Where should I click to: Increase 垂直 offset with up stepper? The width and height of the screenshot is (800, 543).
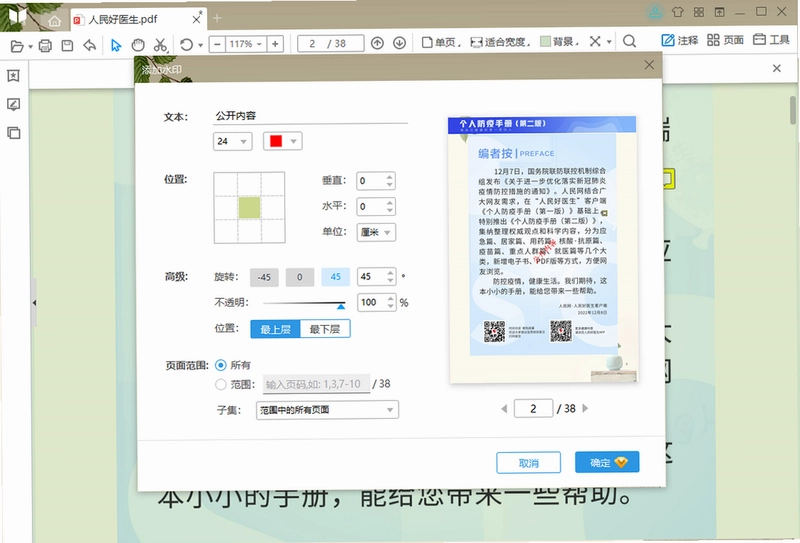click(x=390, y=177)
